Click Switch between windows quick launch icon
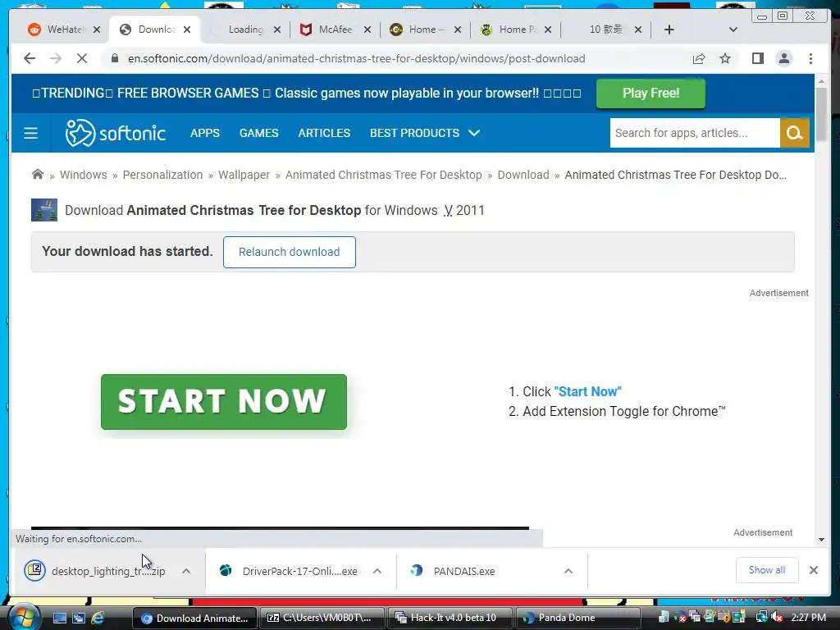Image resolution: width=840 pixels, height=630 pixels. tap(79, 619)
